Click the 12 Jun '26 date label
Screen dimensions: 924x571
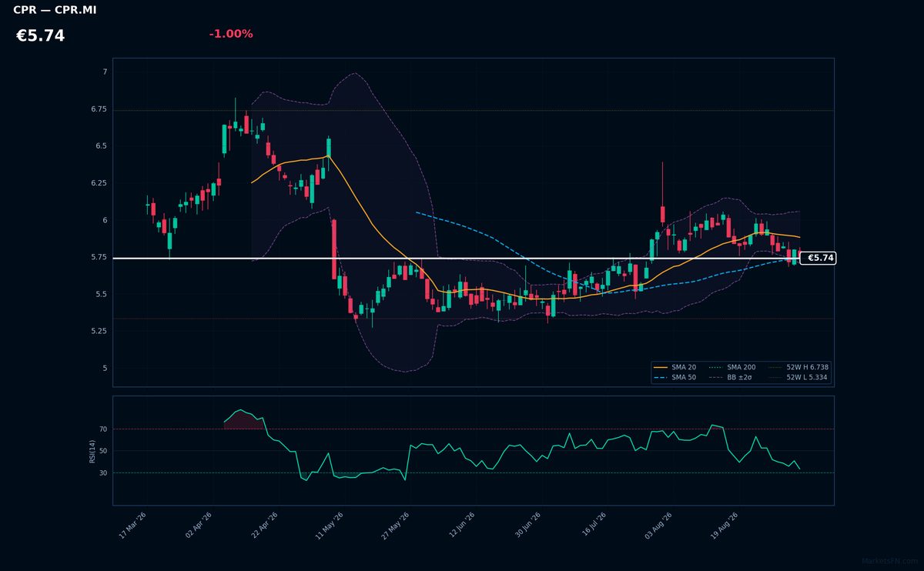click(x=460, y=526)
